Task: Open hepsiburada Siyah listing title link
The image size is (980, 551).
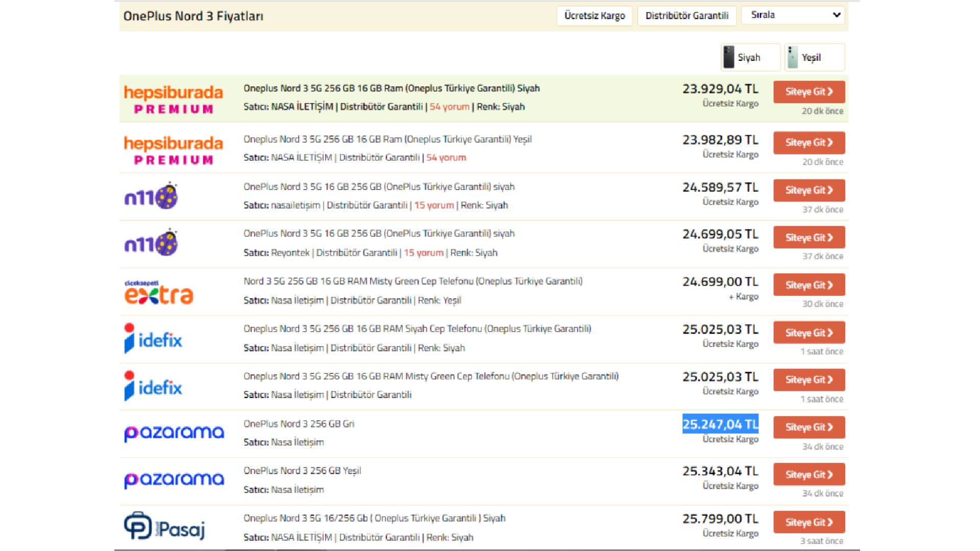Action: point(391,88)
